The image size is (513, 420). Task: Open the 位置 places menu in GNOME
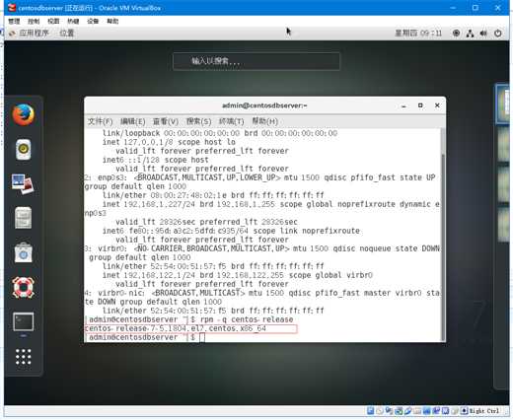(67, 34)
